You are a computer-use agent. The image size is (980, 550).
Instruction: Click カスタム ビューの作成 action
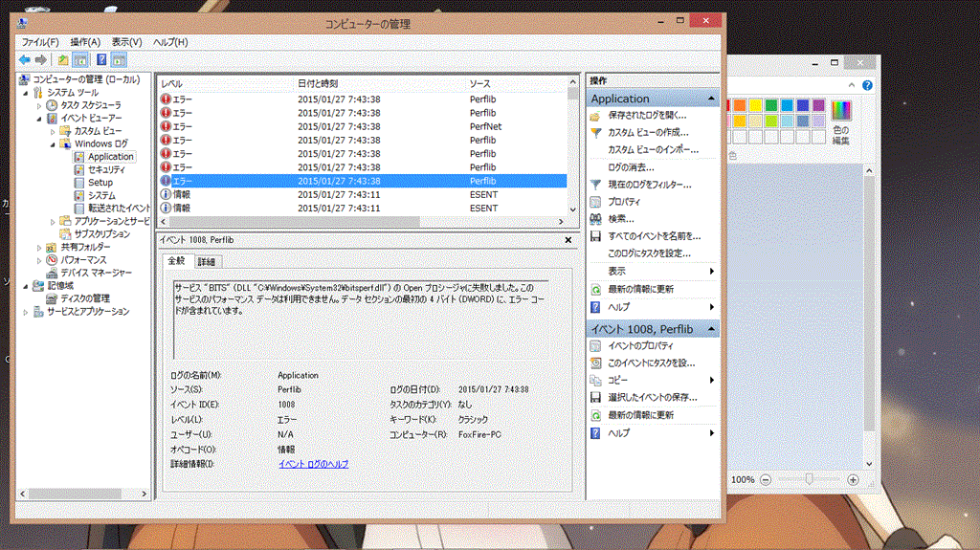pos(648,133)
